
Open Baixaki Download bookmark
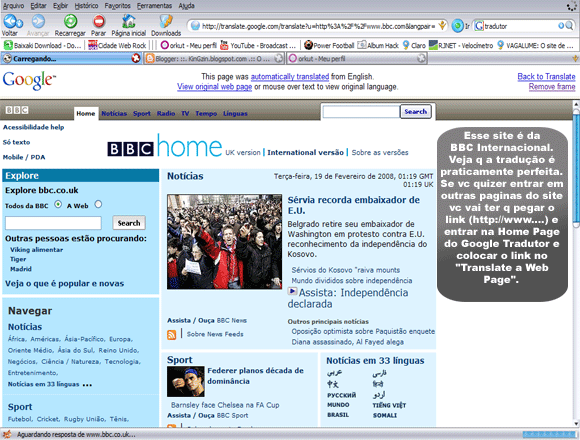click(x=43, y=45)
